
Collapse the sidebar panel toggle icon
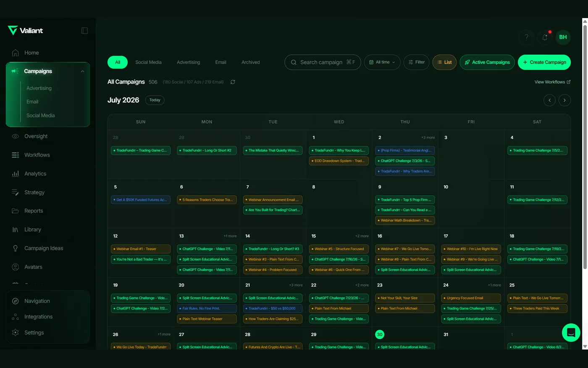pos(84,31)
